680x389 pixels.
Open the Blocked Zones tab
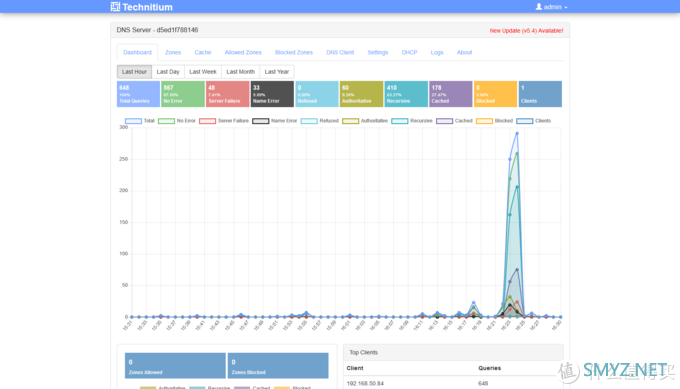(x=294, y=52)
